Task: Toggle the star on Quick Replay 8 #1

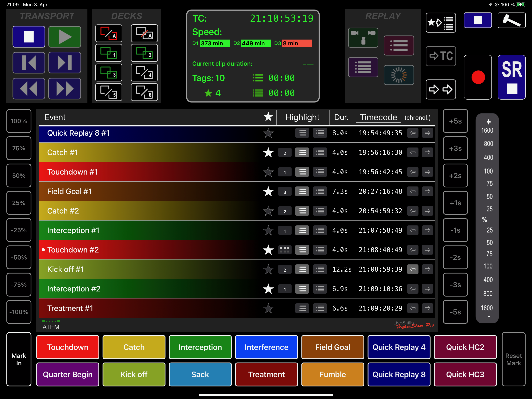Action: tap(268, 133)
